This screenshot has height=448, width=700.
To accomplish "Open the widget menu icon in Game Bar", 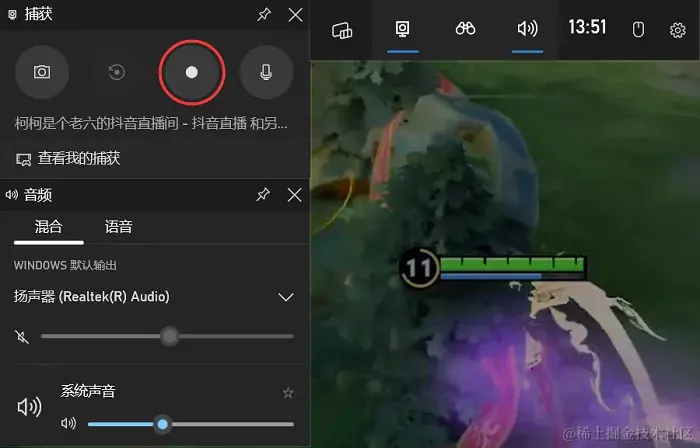I will (342, 30).
